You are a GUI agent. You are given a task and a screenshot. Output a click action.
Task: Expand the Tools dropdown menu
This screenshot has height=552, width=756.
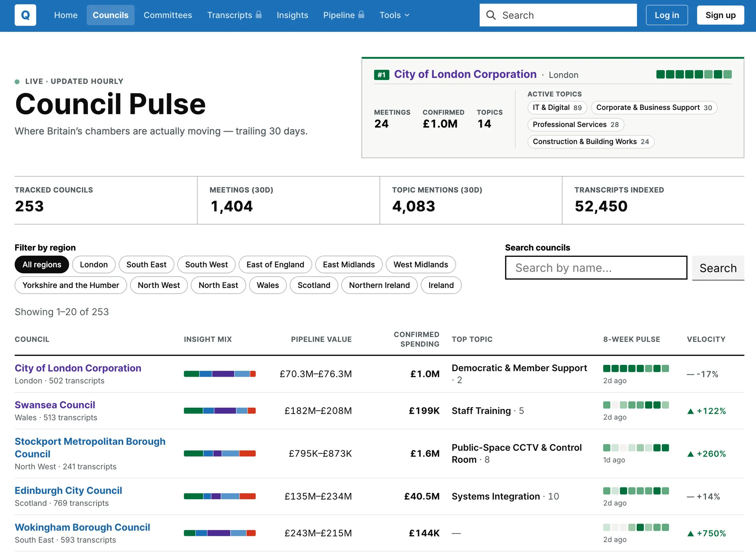[395, 15]
